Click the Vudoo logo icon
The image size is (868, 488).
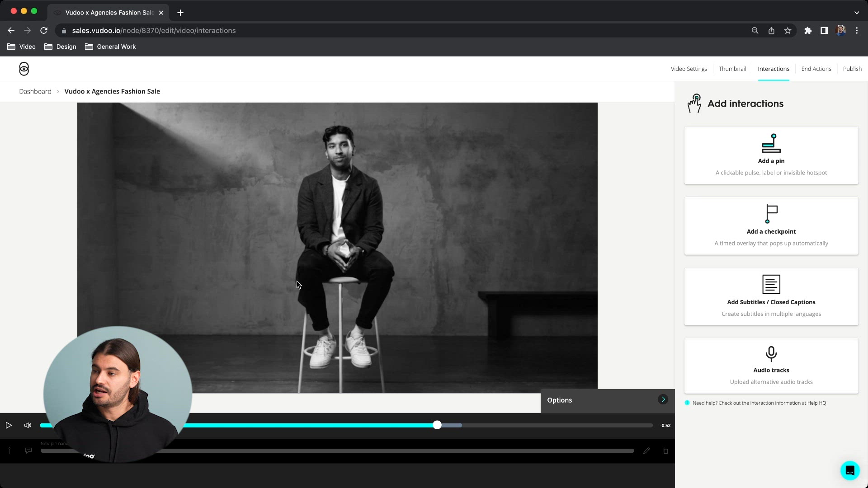coord(24,69)
